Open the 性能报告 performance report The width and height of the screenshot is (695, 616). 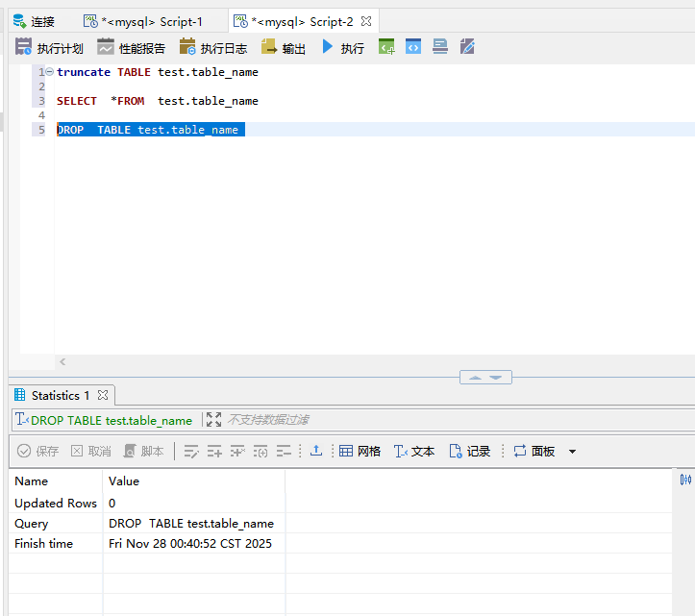pyautogui.click(x=131, y=47)
